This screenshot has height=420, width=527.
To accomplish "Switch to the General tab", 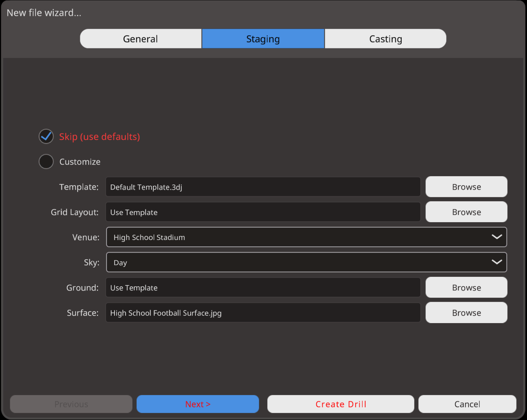I will (140, 39).
